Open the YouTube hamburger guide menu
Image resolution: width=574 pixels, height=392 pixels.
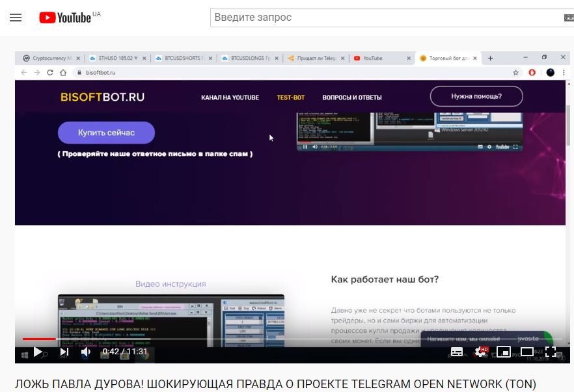[16, 18]
